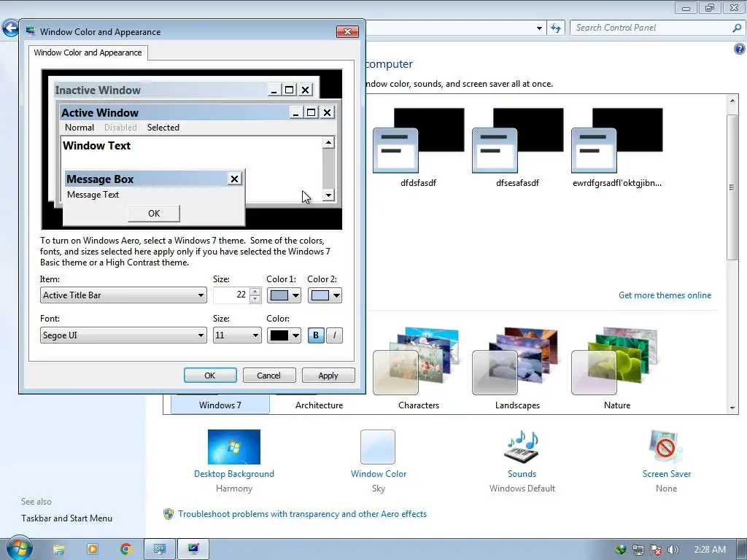
Task: Toggle the Italic font button
Action: tap(334, 335)
